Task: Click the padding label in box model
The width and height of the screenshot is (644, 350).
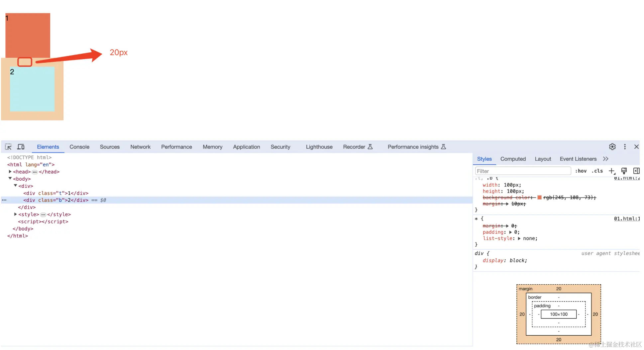Action: (542, 306)
